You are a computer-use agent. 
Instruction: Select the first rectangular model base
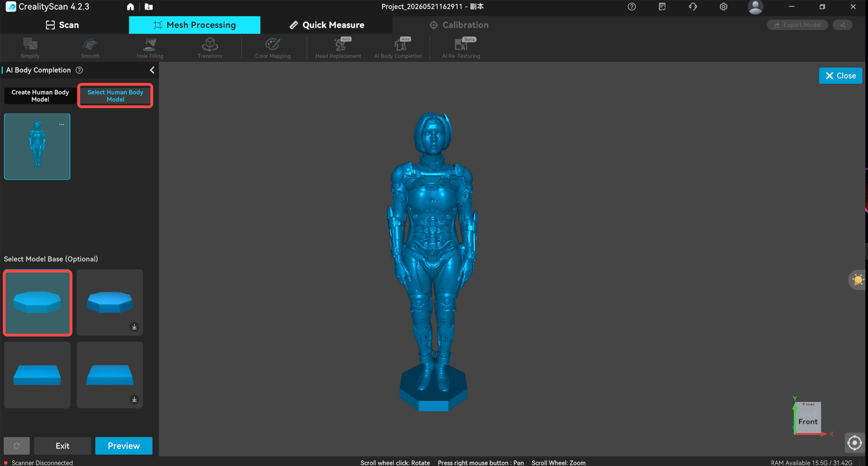point(37,375)
